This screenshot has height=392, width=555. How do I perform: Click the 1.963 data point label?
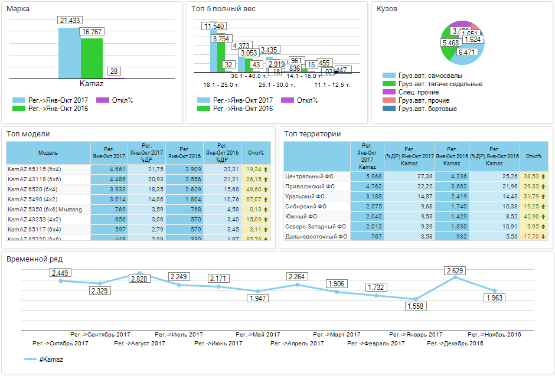click(x=494, y=298)
